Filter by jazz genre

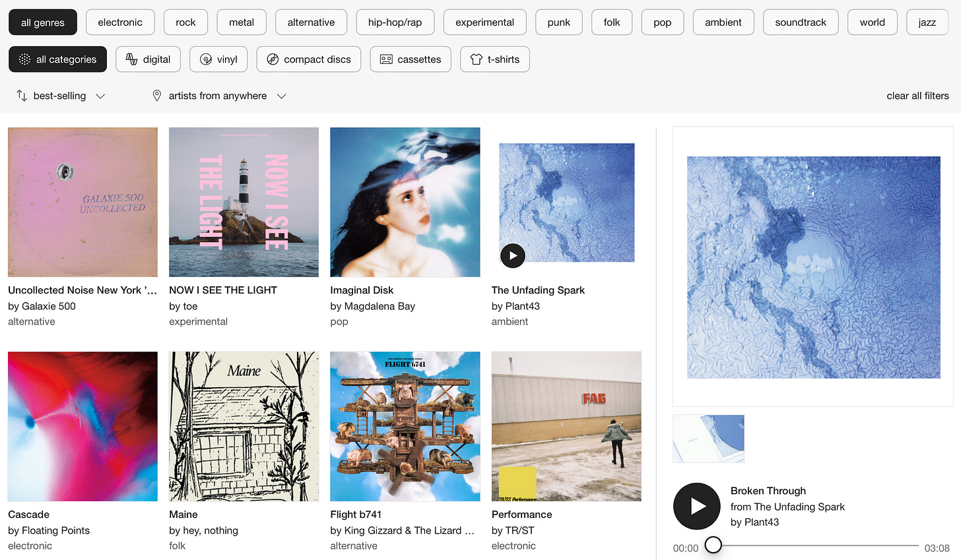pos(927,22)
